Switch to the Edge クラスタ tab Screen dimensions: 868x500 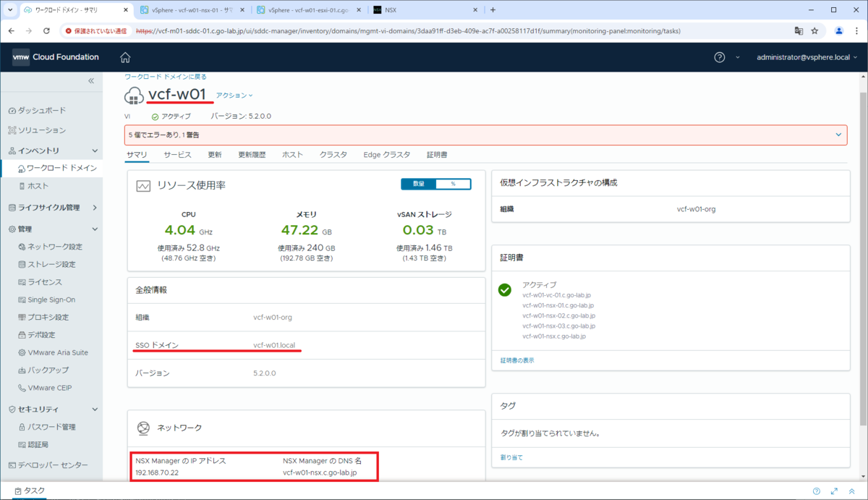tap(387, 155)
